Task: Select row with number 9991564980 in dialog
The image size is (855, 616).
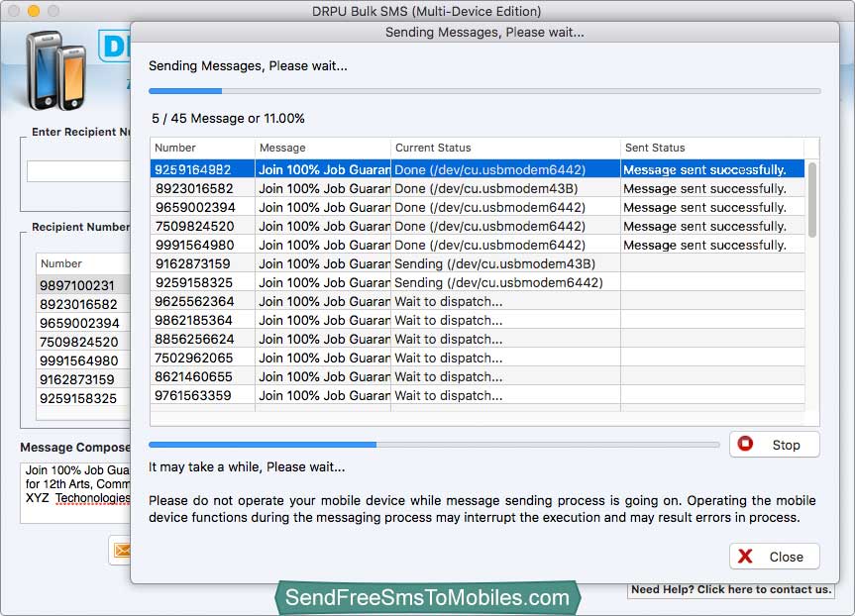Action: click(478, 245)
